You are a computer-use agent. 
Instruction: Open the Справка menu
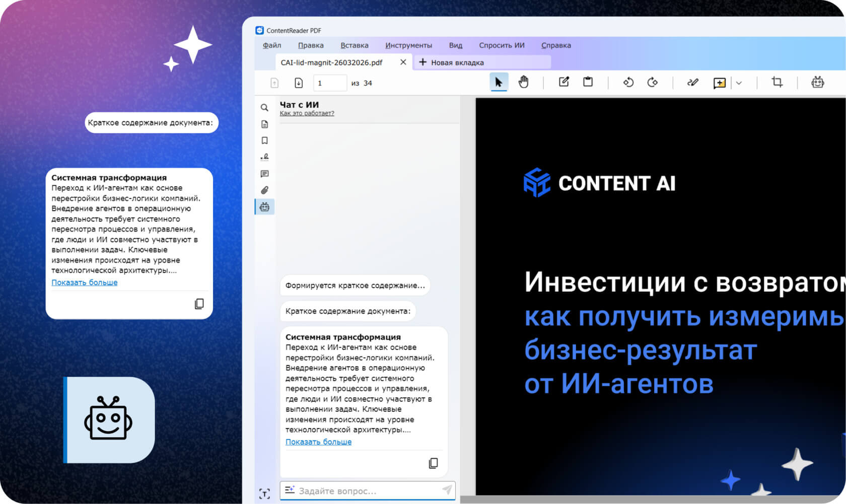click(x=556, y=45)
